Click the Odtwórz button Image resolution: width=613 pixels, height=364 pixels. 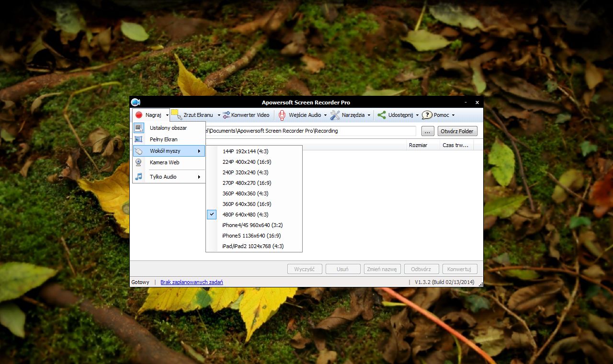[421, 269]
